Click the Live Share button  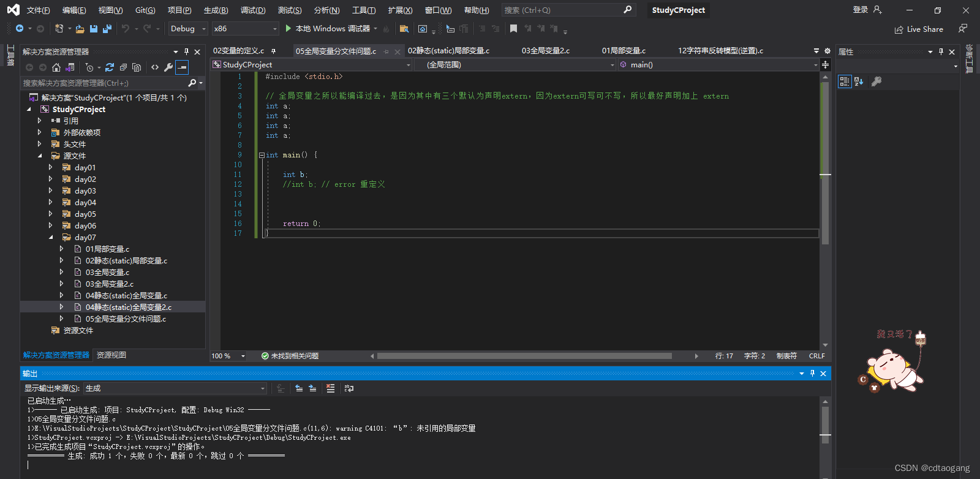[919, 29]
